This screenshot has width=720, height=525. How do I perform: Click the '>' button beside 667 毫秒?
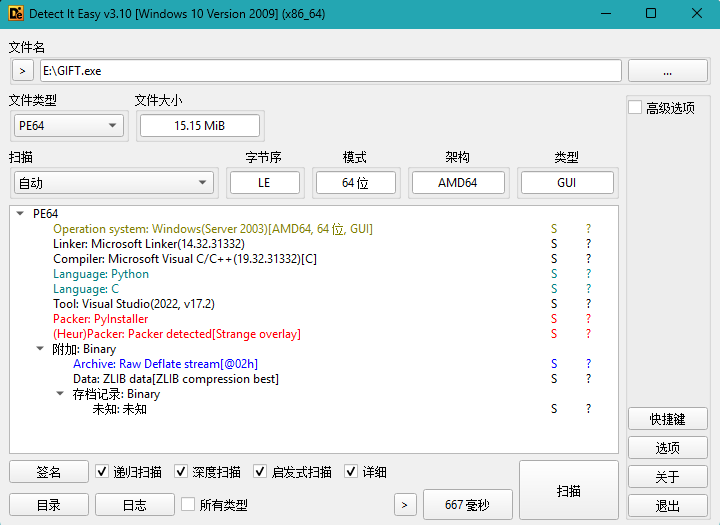[405, 505]
